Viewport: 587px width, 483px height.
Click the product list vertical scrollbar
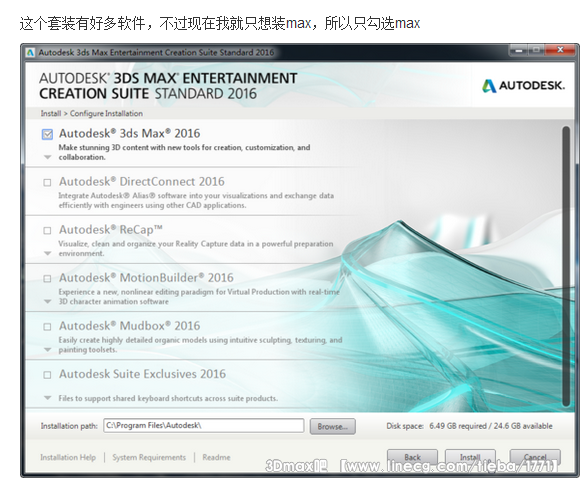coord(566,266)
